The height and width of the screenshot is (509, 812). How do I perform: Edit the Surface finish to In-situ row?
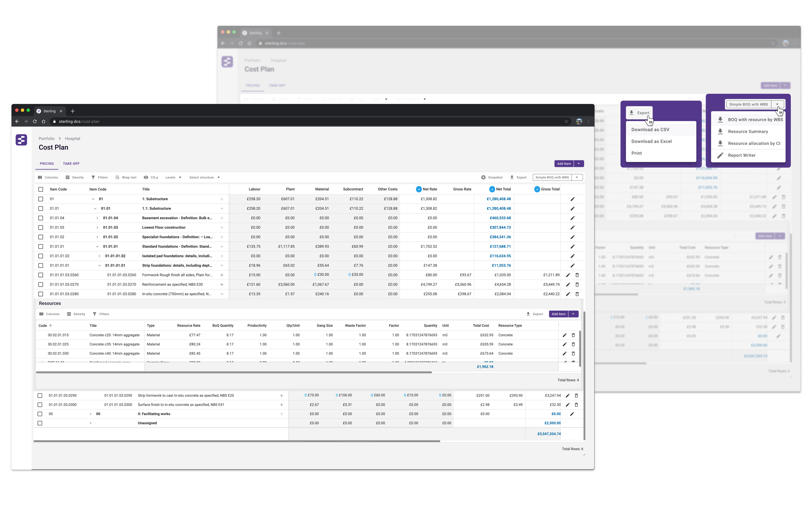point(568,405)
